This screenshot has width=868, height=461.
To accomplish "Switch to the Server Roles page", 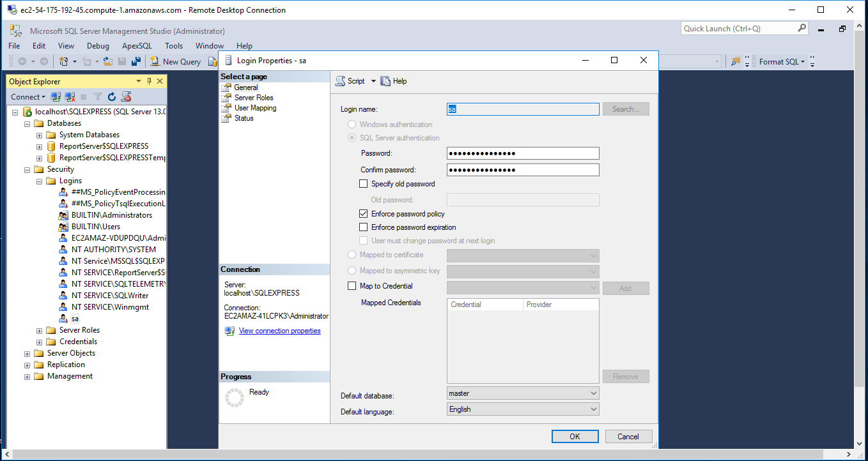I will (x=255, y=97).
